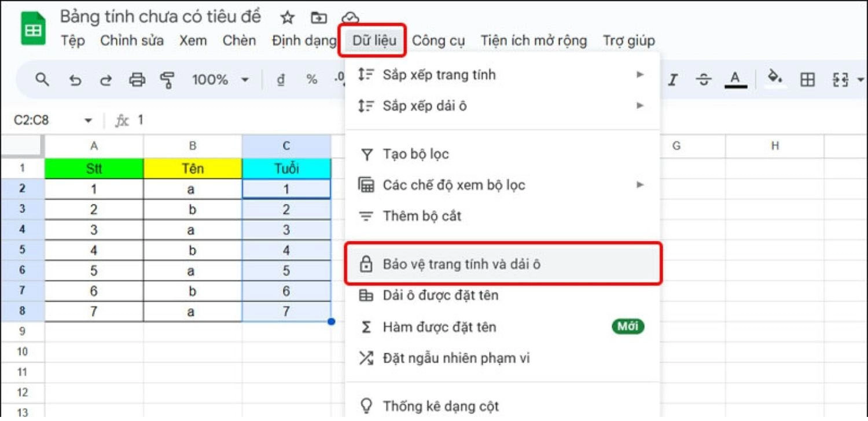This screenshot has width=868, height=421.
Task: Toggle strikethrough formatting
Action: pyautogui.click(x=703, y=80)
